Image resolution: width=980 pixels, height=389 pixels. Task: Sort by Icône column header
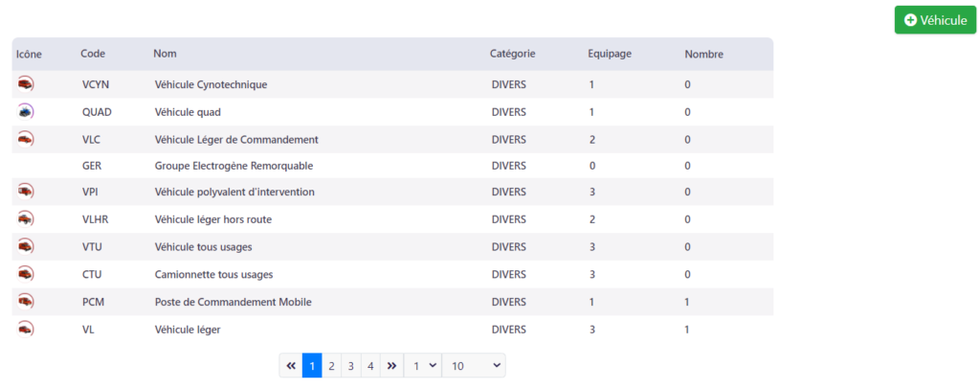[29, 54]
